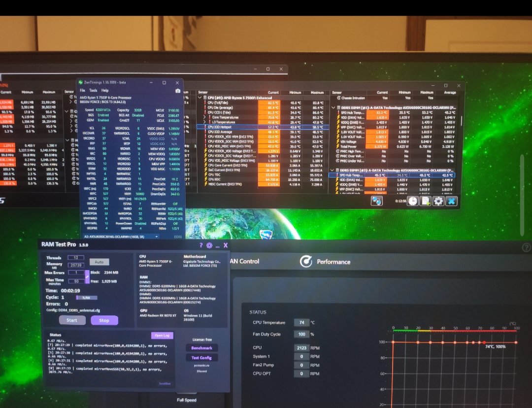Click the right HWiNFO panel vertical scrollbar
The image size is (532, 408).
tap(462, 121)
